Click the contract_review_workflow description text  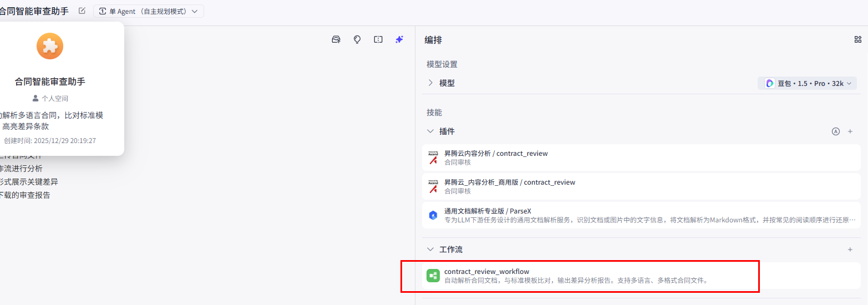pos(576,281)
